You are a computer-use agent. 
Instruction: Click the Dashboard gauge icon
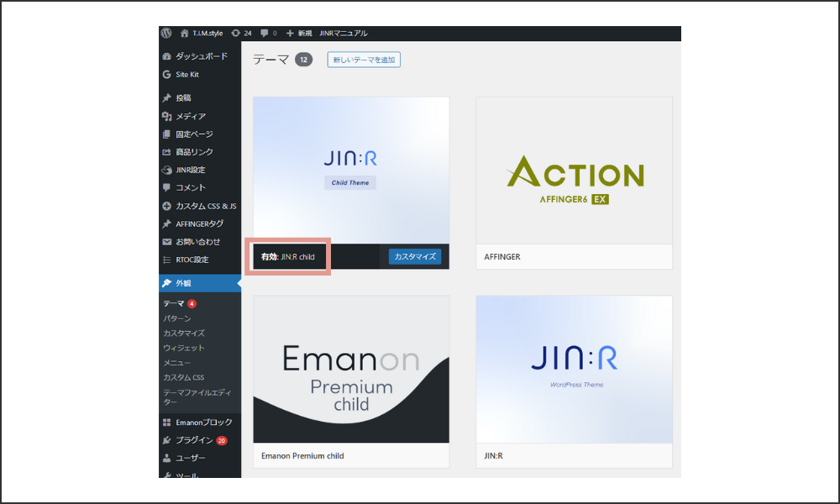[166, 56]
